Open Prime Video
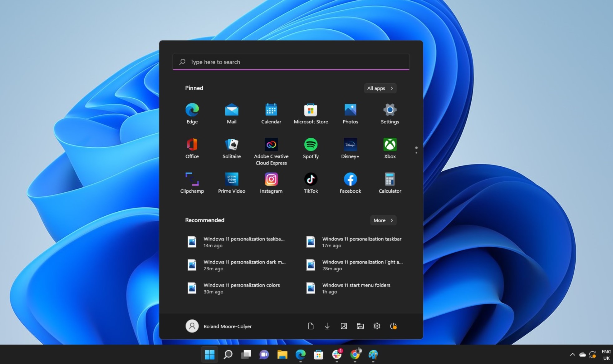613x364 pixels. click(x=231, y=179)
